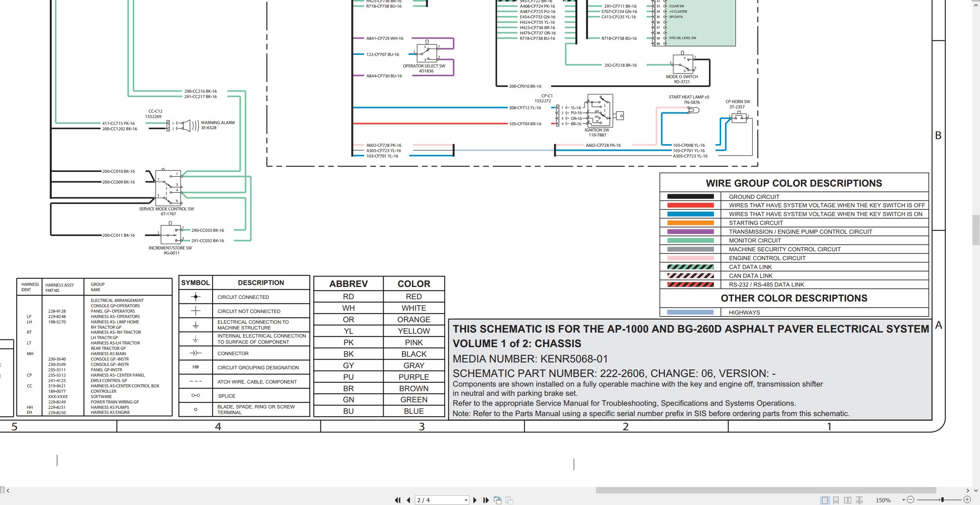Viewport: 980px width, 505px height.
Task: Click the horizontal scrollbar thumb
Action: coord(766,490)
